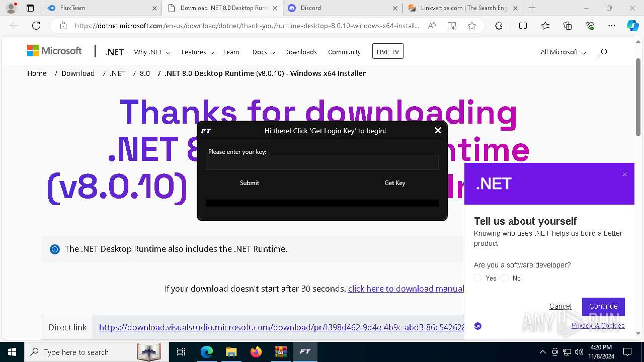Open the notification center icon

627,352
